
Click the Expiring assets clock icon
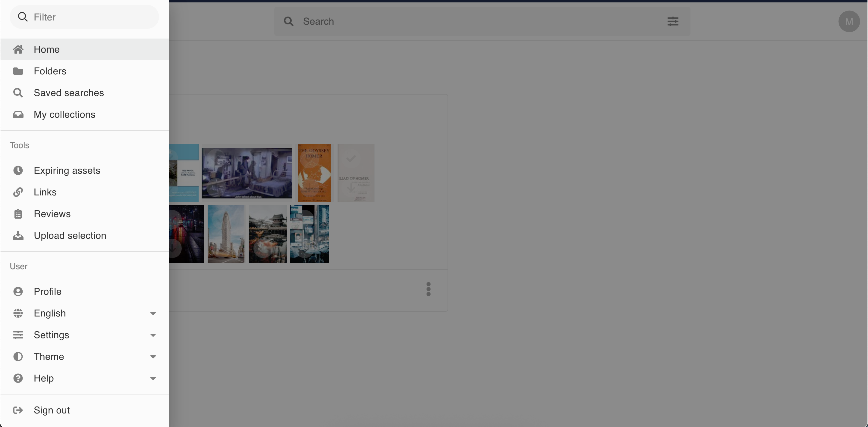point(18,170)
